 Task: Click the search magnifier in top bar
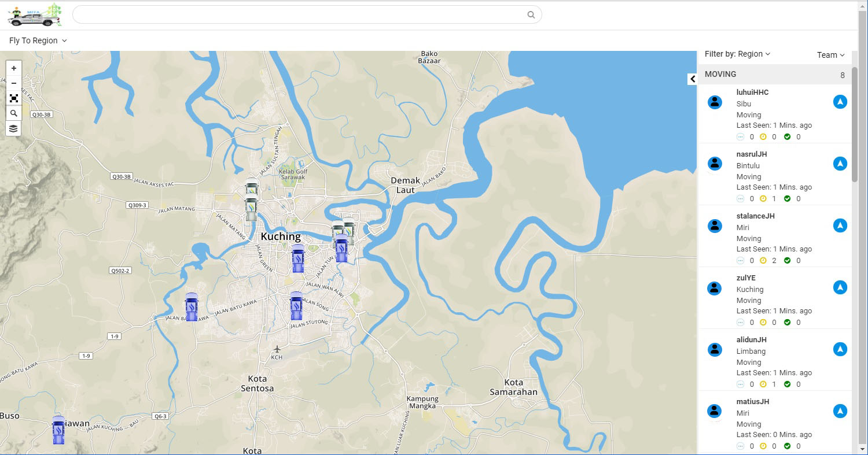coord(531,15)
